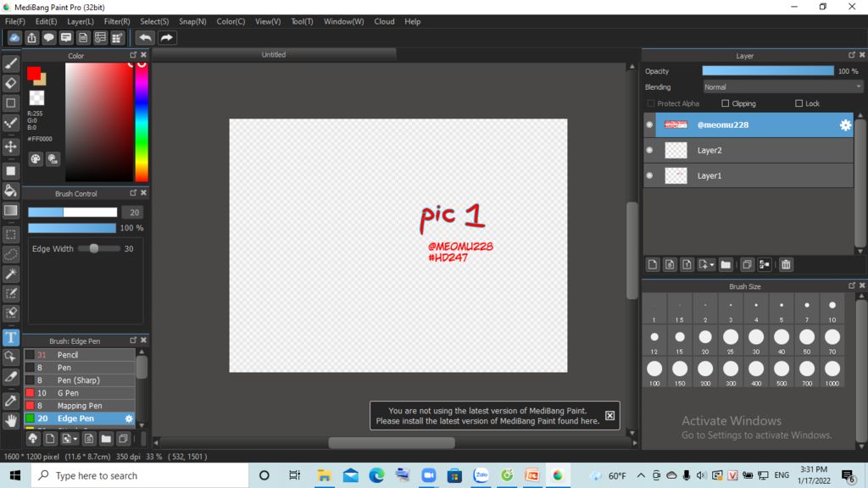Click the Undo arrow in toolbar
The image size is (868, 488).
click(x=145, y=37)
